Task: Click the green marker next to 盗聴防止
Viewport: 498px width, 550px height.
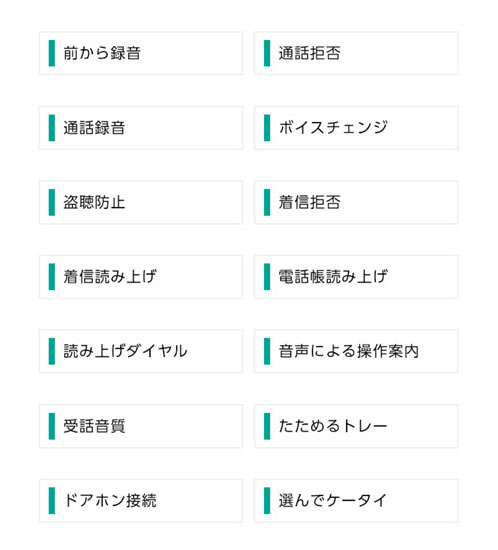Action: click(x=52, y=202)
